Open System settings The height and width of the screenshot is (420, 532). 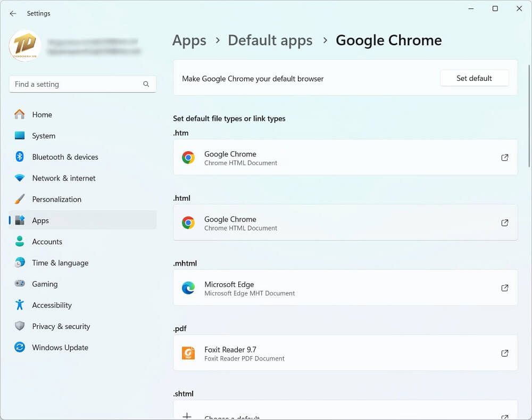pyautogui.click(x=82, y=135)
